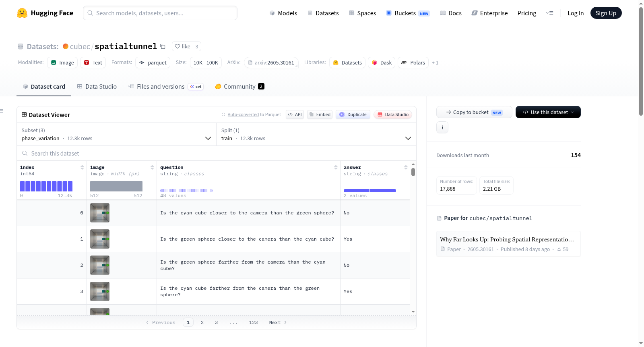Click the Datasets library tag
This screenshot has width=644, height=347.
click(x=347, y=62)
